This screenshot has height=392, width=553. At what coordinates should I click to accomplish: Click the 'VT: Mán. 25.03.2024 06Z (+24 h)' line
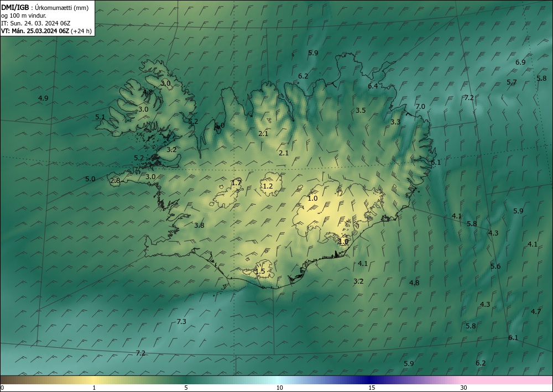click(x=46, y=31)
